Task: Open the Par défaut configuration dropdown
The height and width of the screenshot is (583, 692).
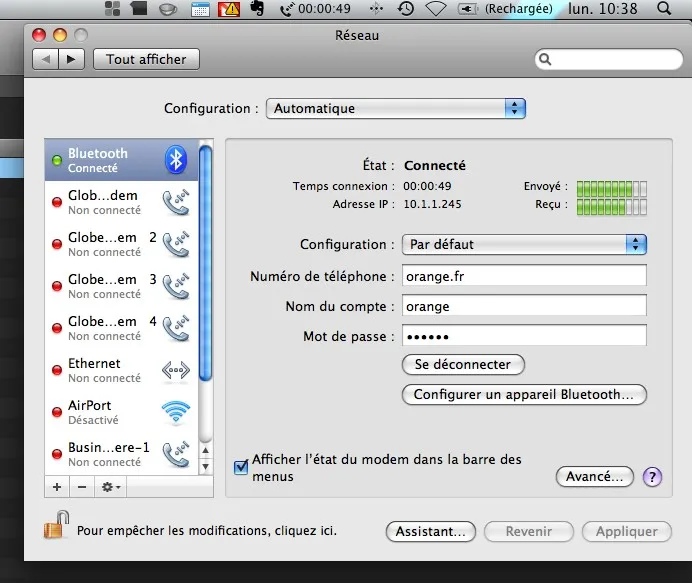Action: [524, 244]
